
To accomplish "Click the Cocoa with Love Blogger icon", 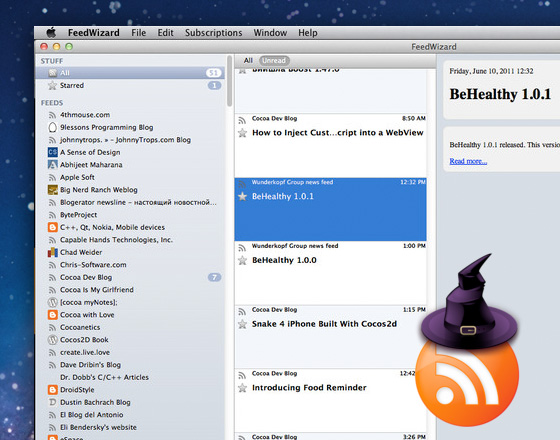I will coord(52,315).
